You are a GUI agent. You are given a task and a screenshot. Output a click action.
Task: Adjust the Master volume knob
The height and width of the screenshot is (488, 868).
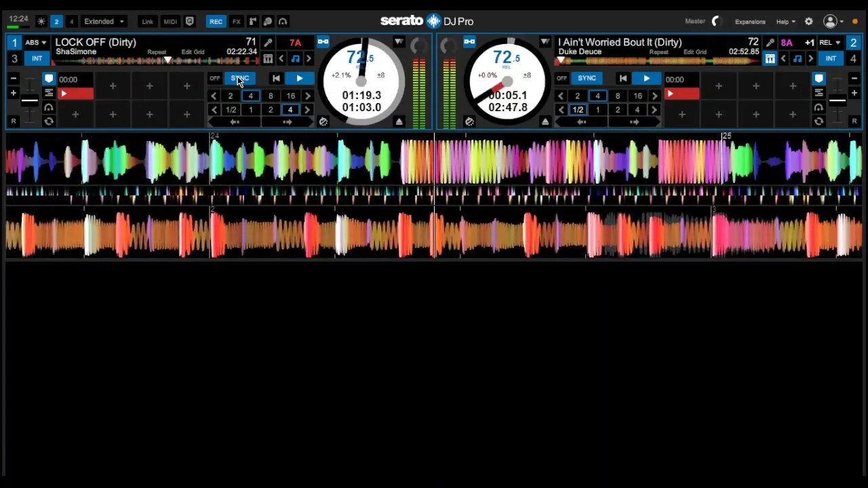(x=717, y=21)
